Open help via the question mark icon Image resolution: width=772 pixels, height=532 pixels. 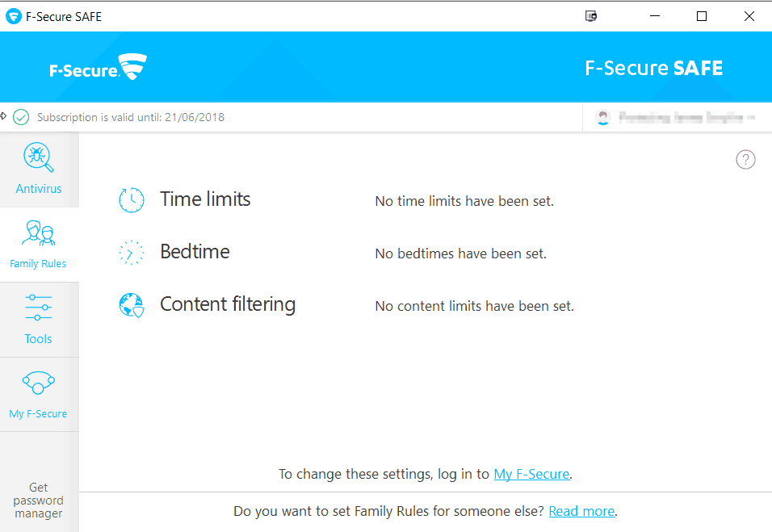tap(745, 160)
